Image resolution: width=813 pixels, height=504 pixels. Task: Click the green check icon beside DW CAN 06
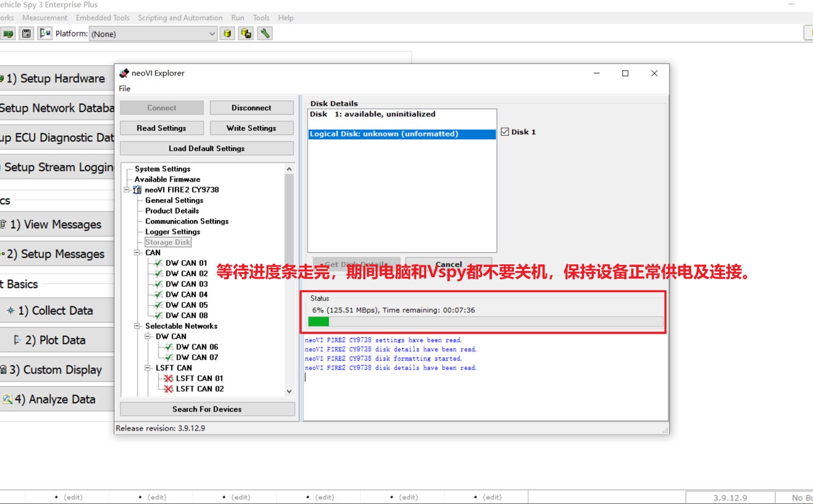pos(169,347)
